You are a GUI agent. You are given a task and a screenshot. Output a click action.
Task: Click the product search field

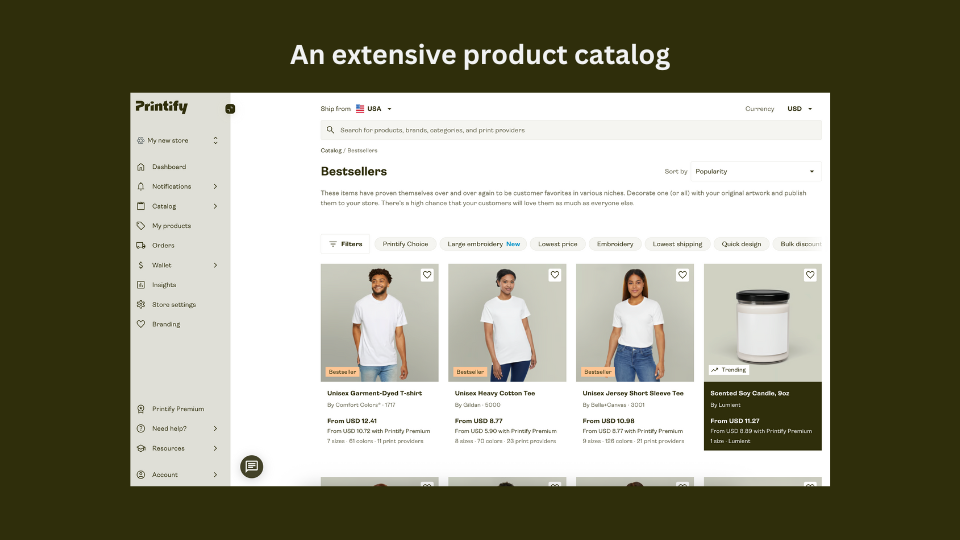(570, 130)
